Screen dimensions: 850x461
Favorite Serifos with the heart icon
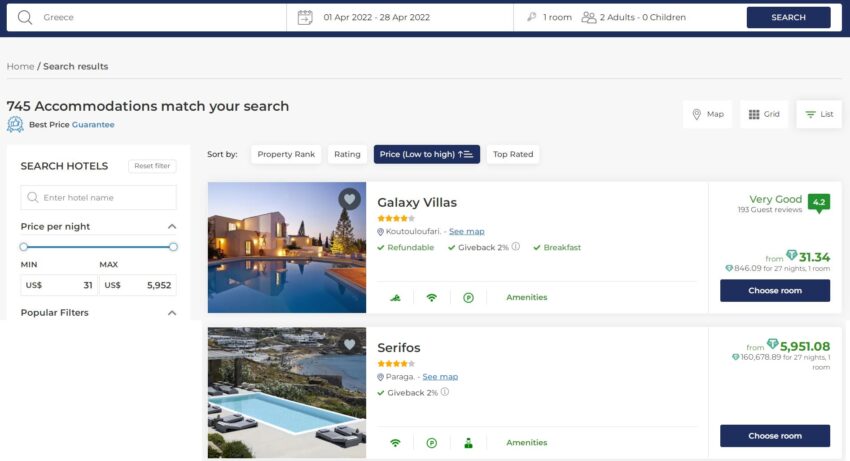(350, 344)
